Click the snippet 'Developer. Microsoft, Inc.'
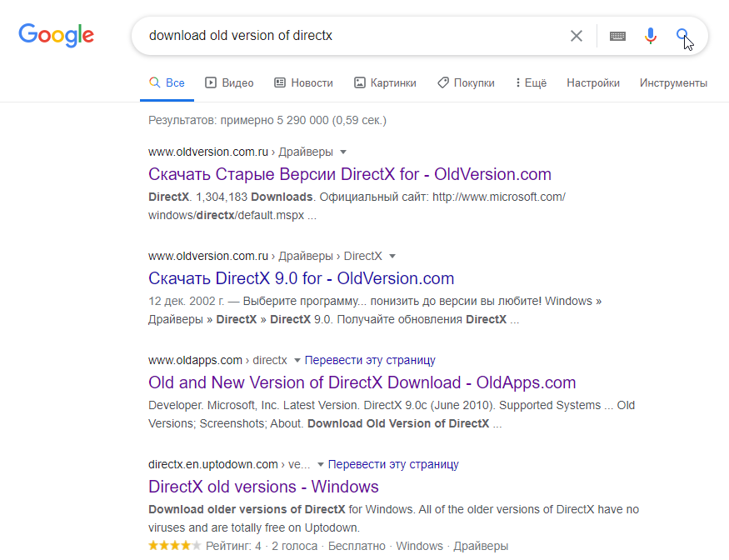The image size is (729, 560). (392, 414)
